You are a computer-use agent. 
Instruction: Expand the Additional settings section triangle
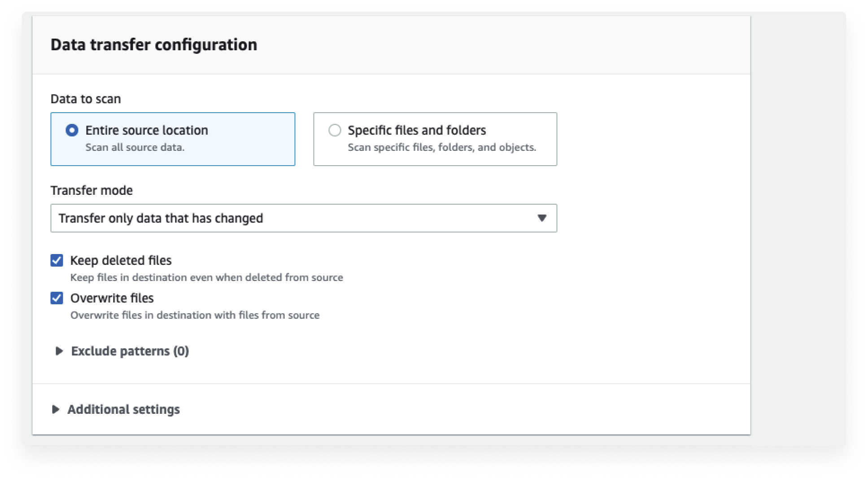pos(56,409)
